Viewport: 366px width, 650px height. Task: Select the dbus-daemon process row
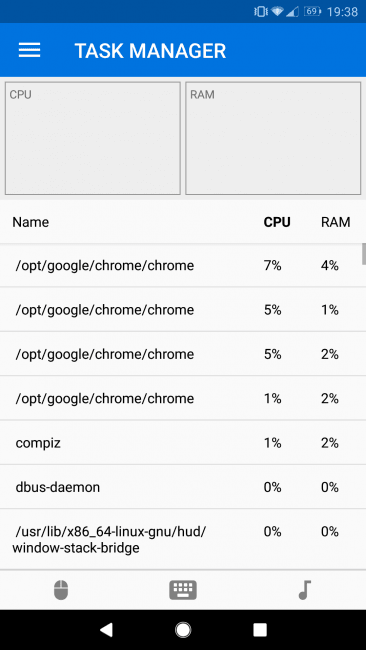coord(181,487)
